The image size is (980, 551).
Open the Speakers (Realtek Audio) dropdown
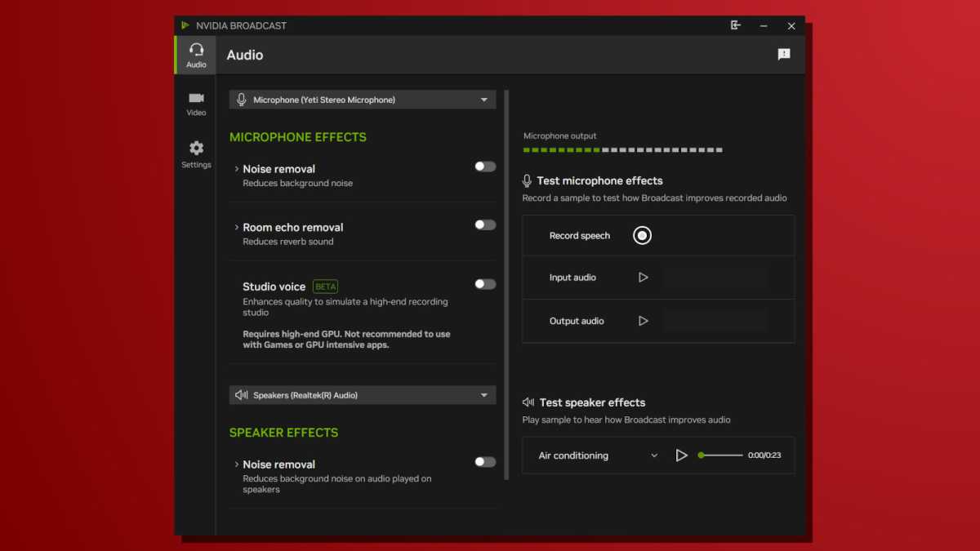tap(362, 394)
